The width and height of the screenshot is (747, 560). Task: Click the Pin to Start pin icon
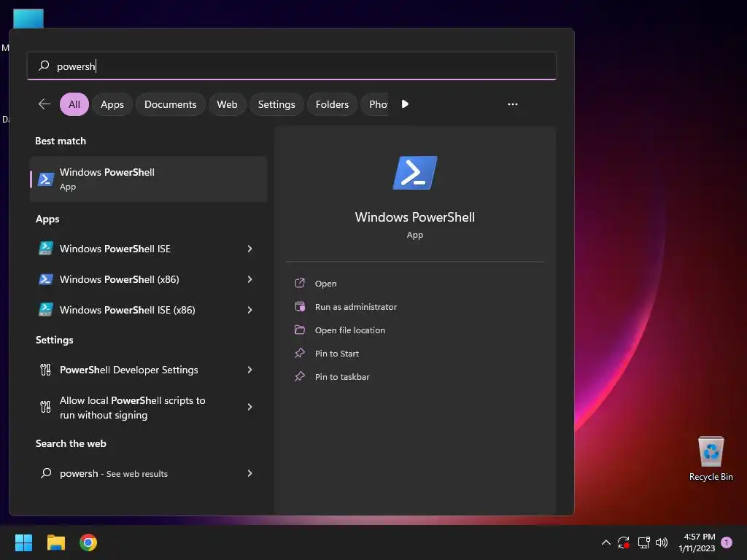300,353
